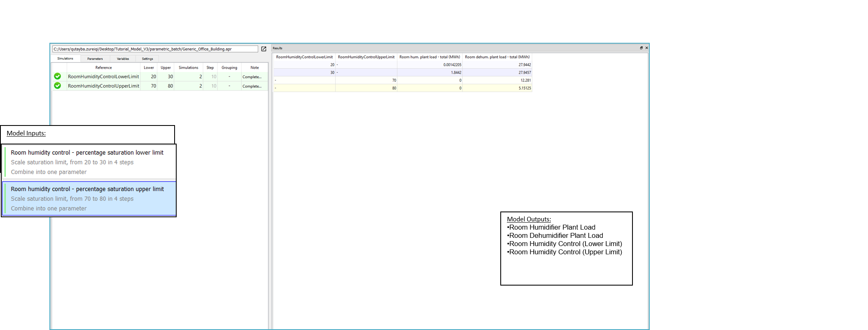Open the Parameters tab

[x=95, y=59]
